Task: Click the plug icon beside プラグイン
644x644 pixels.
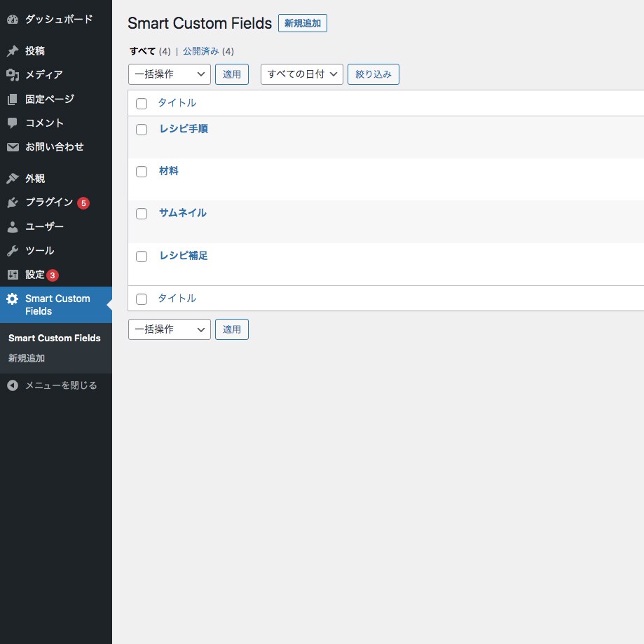Action: [x=13, y=202]
